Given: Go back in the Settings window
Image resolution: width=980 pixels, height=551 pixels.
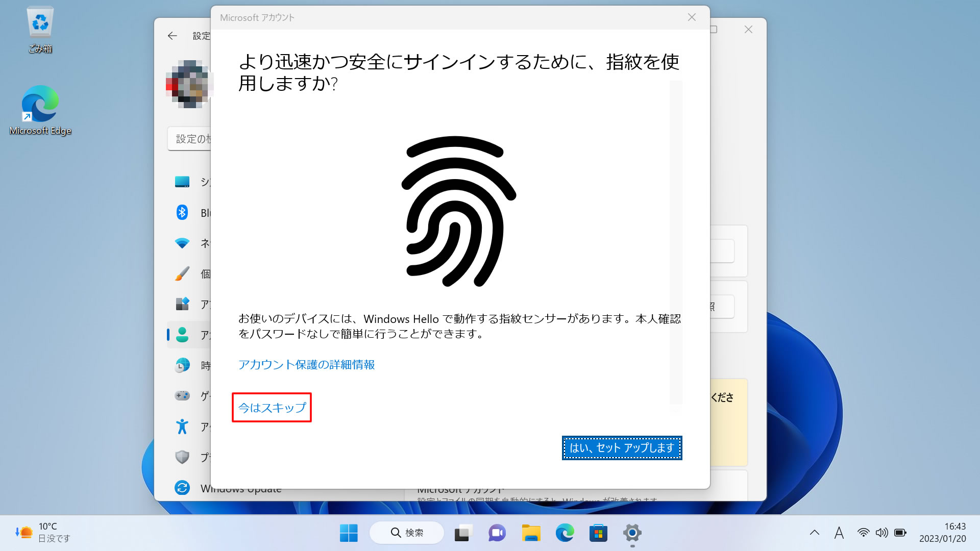Looking at the screenshot, I should [x=173, y=36].
